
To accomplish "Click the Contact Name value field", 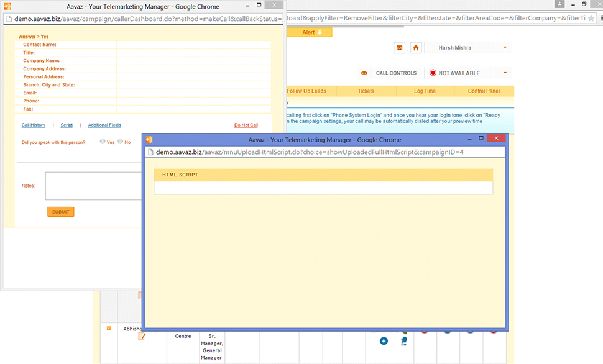I will coord(194,45).
